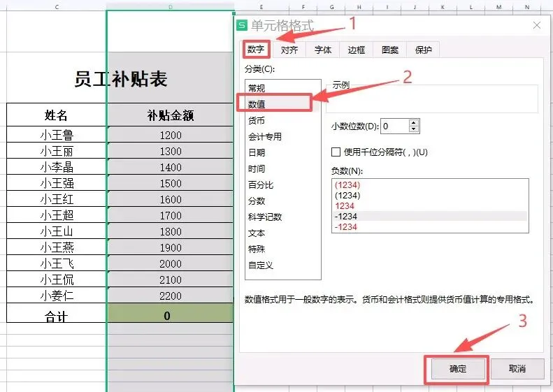
Task: Select 时间 category
Action: (283, 168)
